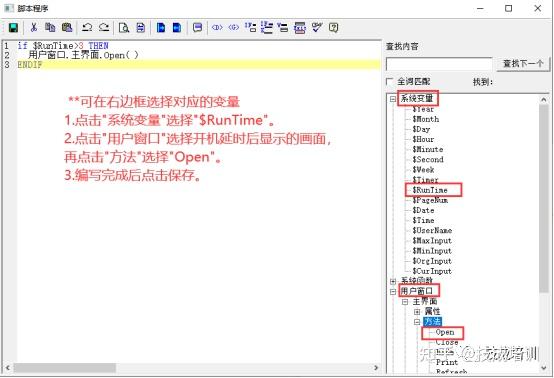554x378 pixels.
Task: Click the horizontal scrollbar thumb below editor
Action: pos(65,368)
